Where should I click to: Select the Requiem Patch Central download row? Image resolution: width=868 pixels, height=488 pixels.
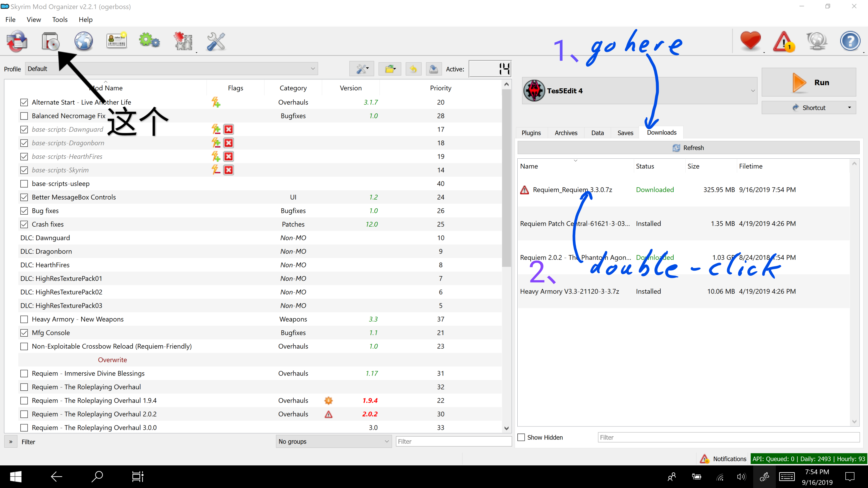(684, 224)
